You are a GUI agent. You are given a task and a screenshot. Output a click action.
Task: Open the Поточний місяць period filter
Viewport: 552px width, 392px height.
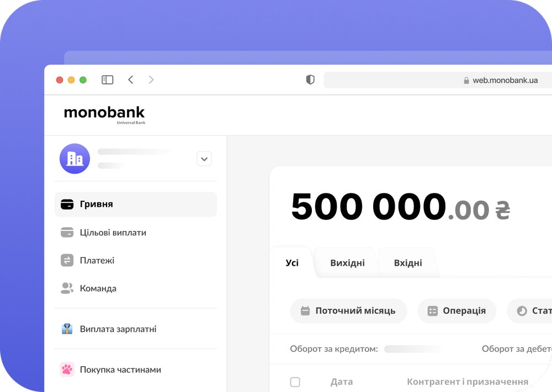pos(348,311)
